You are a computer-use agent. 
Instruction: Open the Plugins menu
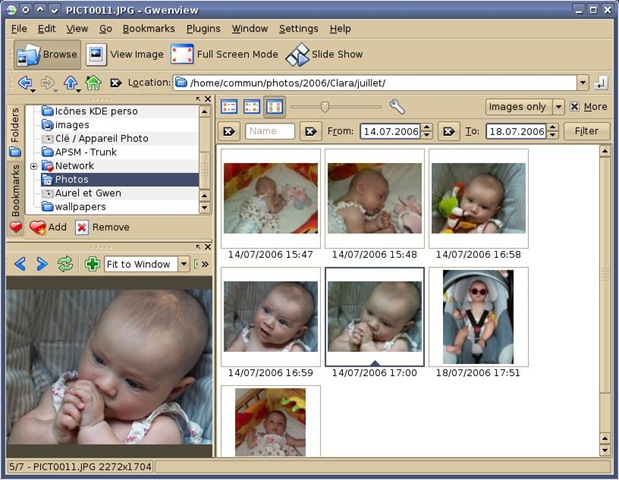click(x=203, y=29)
